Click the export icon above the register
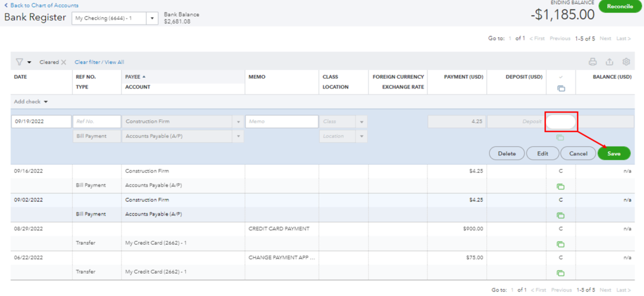Viewport: 644px width, 296px height. tap(609, 62)
